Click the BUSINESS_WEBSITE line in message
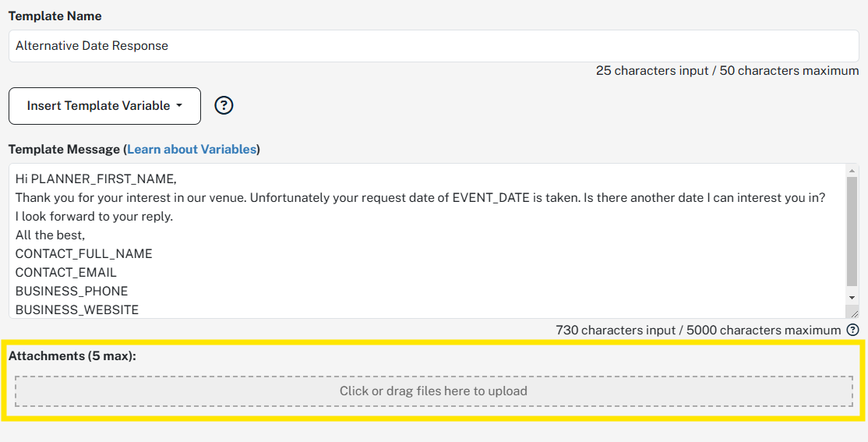The image size is (868, 442). [x=77, y=309]
